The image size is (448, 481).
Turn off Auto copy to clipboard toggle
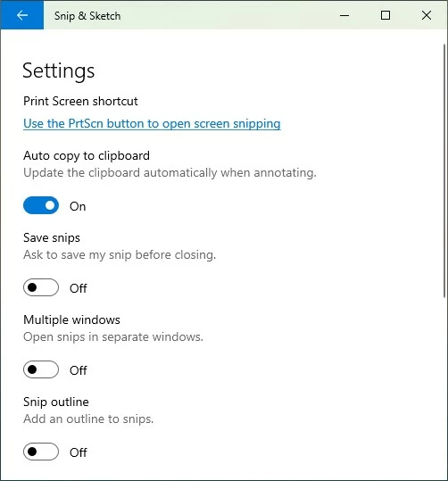pyautogui.click(x=41, y=205)
